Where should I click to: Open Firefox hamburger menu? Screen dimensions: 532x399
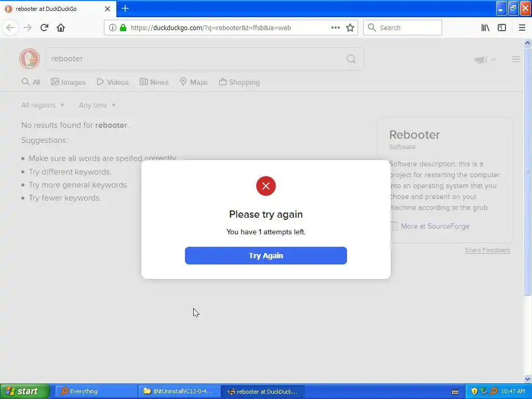click(x=522, y=28)
